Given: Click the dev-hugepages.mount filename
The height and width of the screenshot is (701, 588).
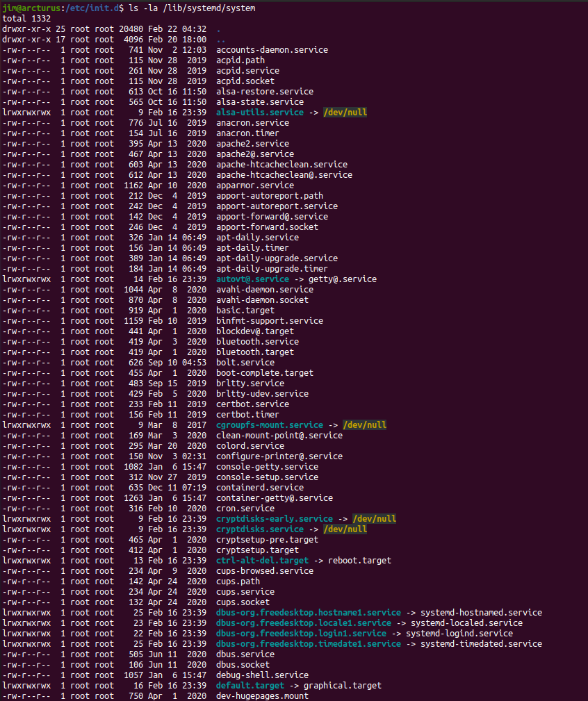Looking at the screenshot, I should coord(262,695).
